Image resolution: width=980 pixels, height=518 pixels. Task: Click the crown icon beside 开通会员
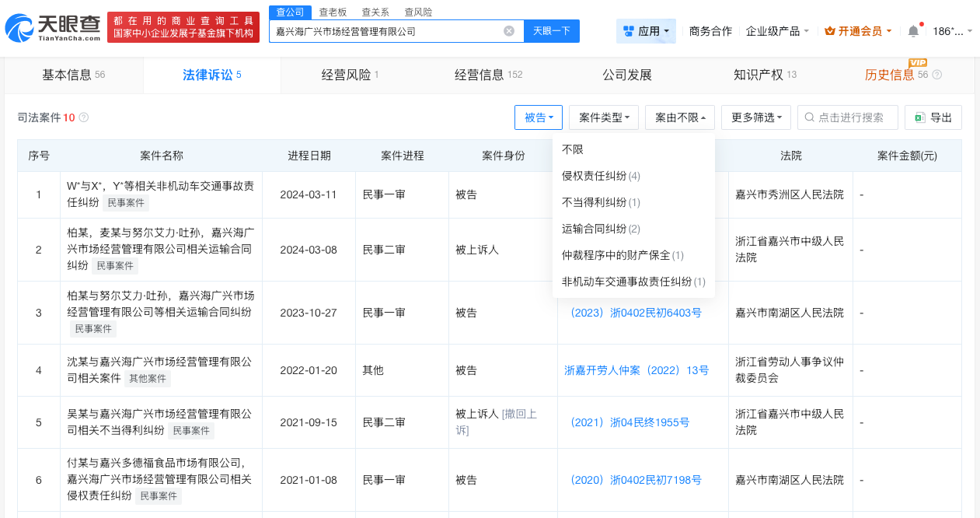pyautogui.click(x=830, y=31)
